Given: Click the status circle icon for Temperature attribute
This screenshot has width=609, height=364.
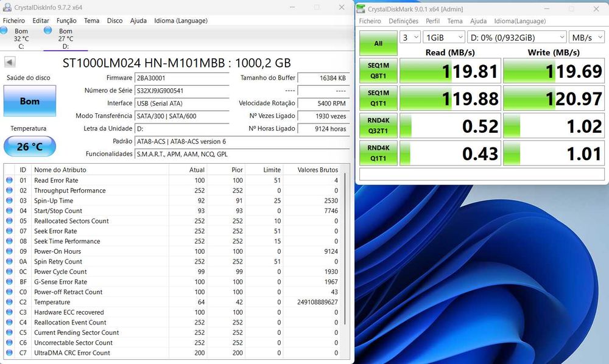Looking at the screenshot, I should pos(9,301).
